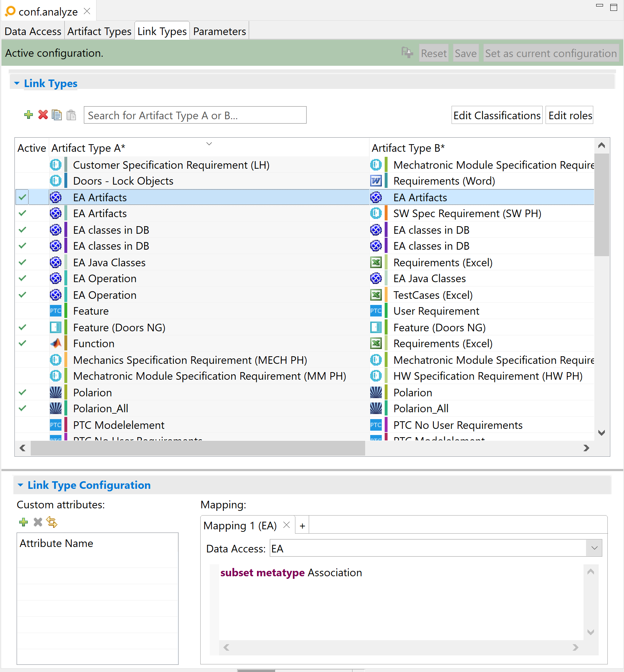Collapse the Link Type Configuration section
The height and width of the screenshot is (672, 624).
click(20, 485)
